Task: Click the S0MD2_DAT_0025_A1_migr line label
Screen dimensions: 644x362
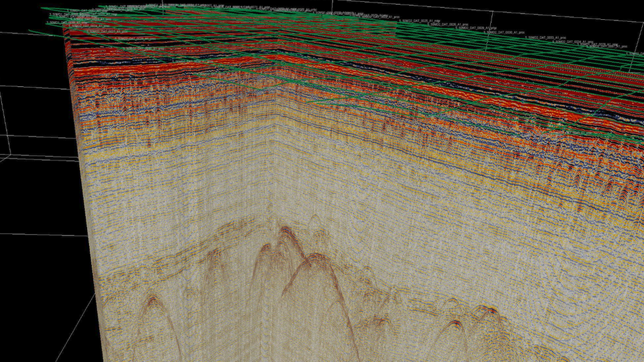Action: point(420,20)
